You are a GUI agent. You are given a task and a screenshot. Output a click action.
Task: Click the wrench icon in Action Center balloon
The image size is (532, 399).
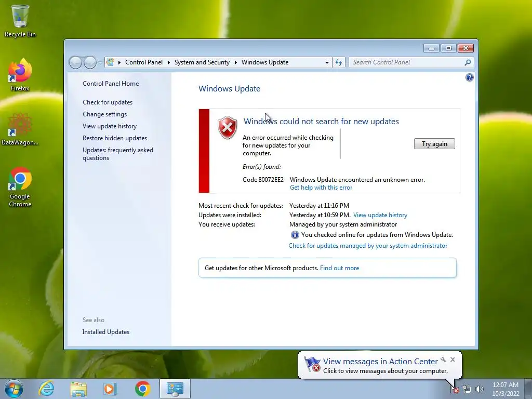(443, 360)
